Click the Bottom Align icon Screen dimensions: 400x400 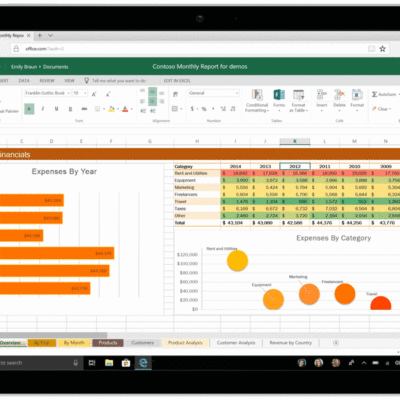(162, 93)
